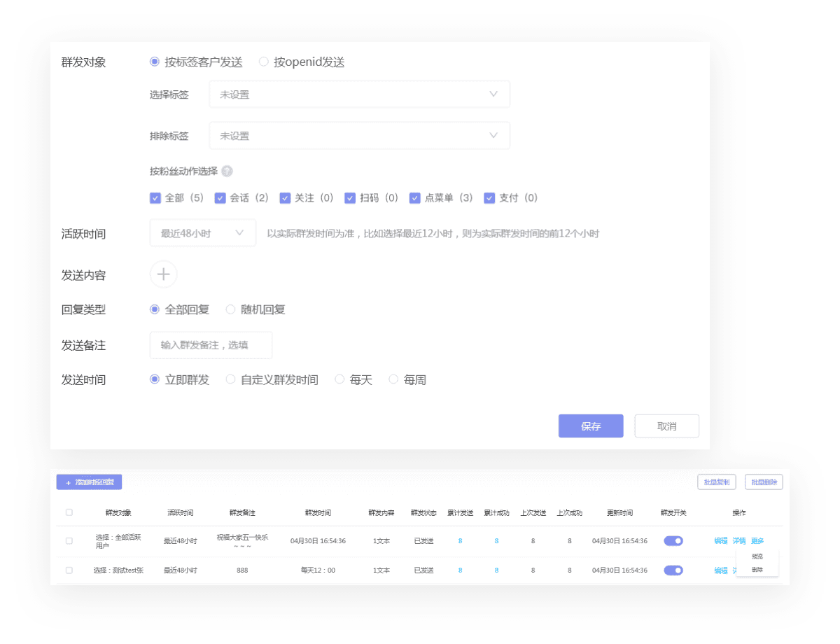Turn off 群发开关 toggle in first row
This screenshot has height=644, width=840.
click(x=673, y=540)
